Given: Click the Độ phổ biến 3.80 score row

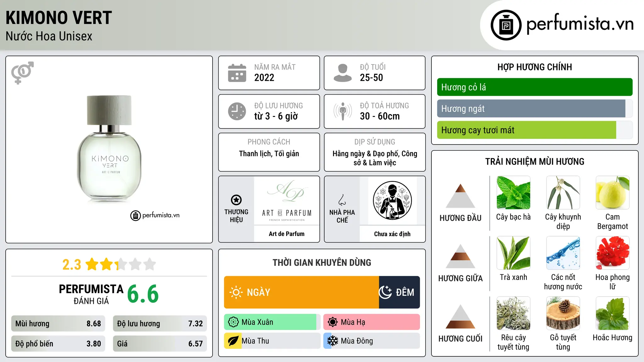Looking at the screenshot, I should pyautogui.click(x=58, y=344).
